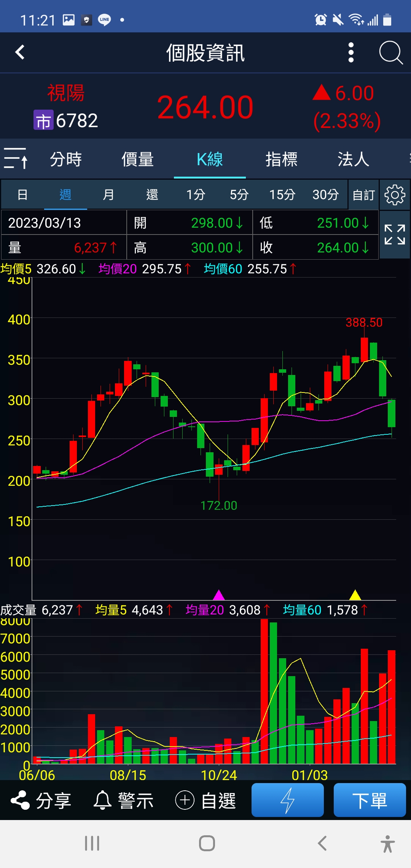Tap high price 300.00

pos(212,248)
